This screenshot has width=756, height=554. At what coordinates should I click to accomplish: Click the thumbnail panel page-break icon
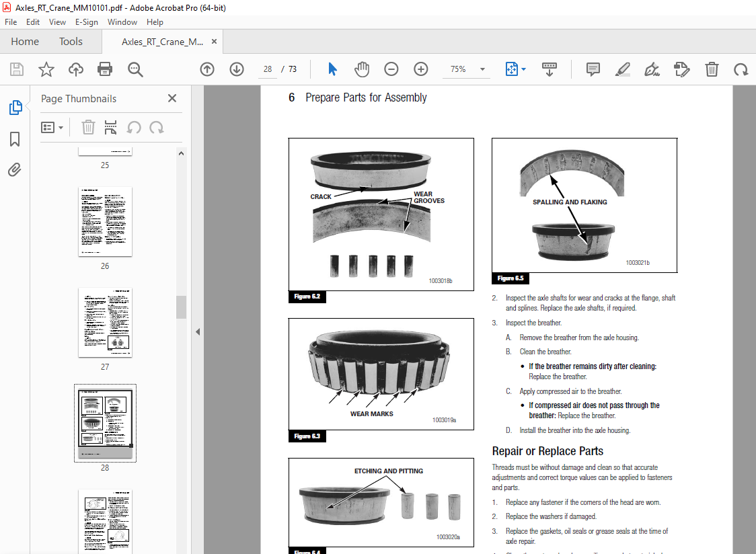110,128
